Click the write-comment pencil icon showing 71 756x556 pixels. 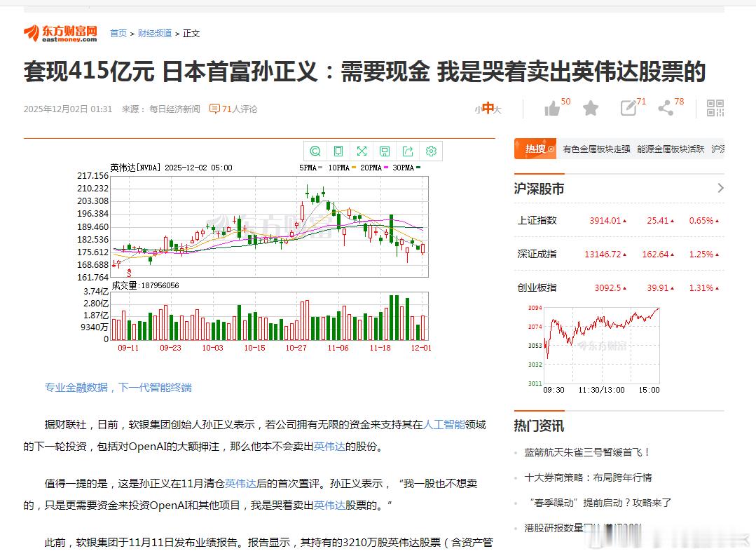[x=628, y=108]
